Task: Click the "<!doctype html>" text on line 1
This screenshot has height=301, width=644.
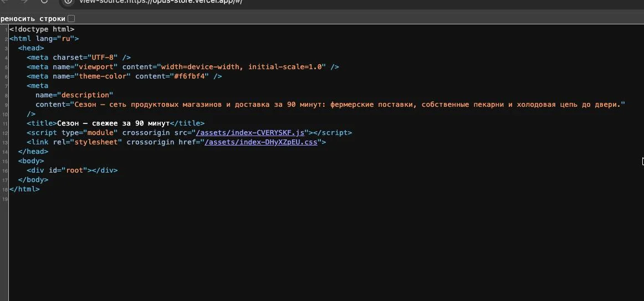Action: point(42,29)
